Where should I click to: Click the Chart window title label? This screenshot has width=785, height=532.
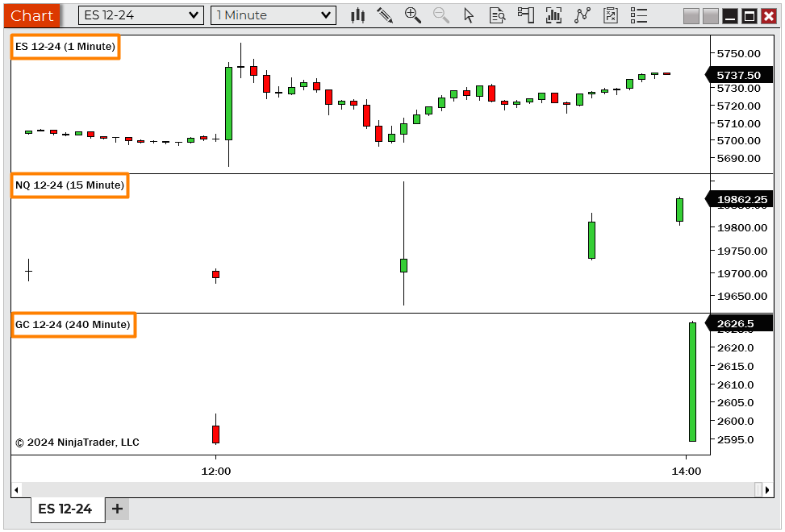32,15
